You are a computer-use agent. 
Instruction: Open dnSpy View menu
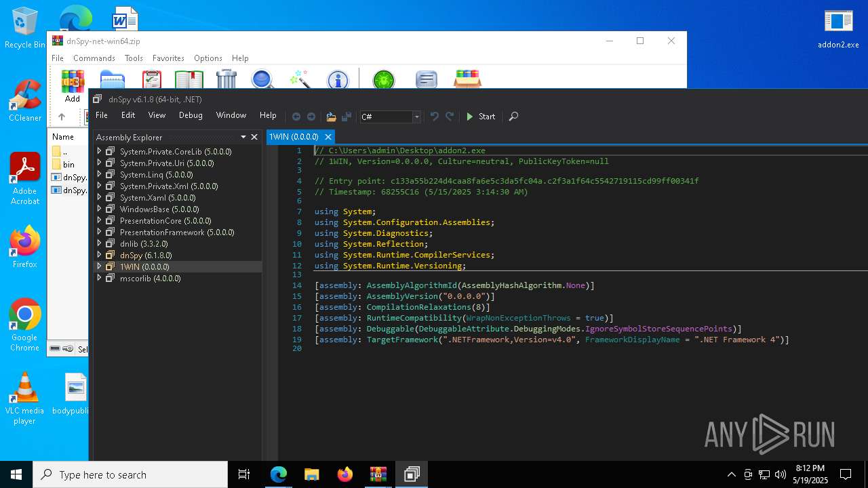pyautogui.click(x=157, y=115)
